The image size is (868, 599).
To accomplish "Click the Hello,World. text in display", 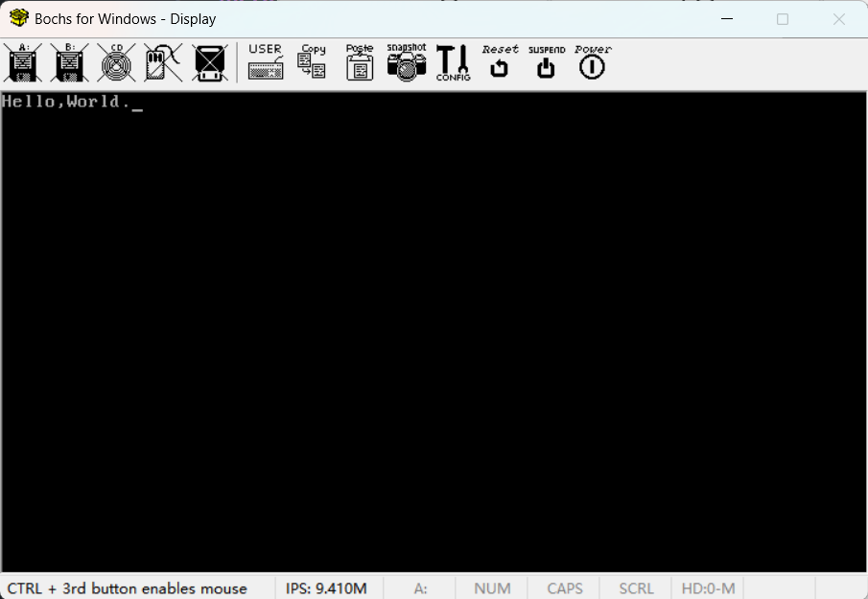I will pos(65,102).
